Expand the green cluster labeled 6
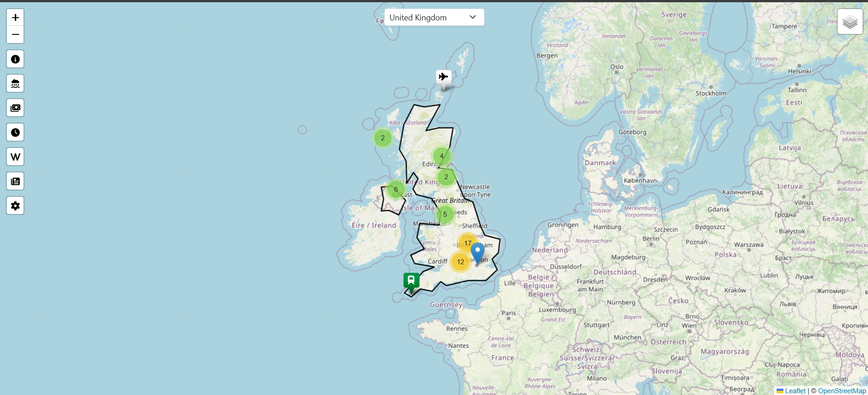The height and width of the screenshot is (395, 868). point(396,190)
